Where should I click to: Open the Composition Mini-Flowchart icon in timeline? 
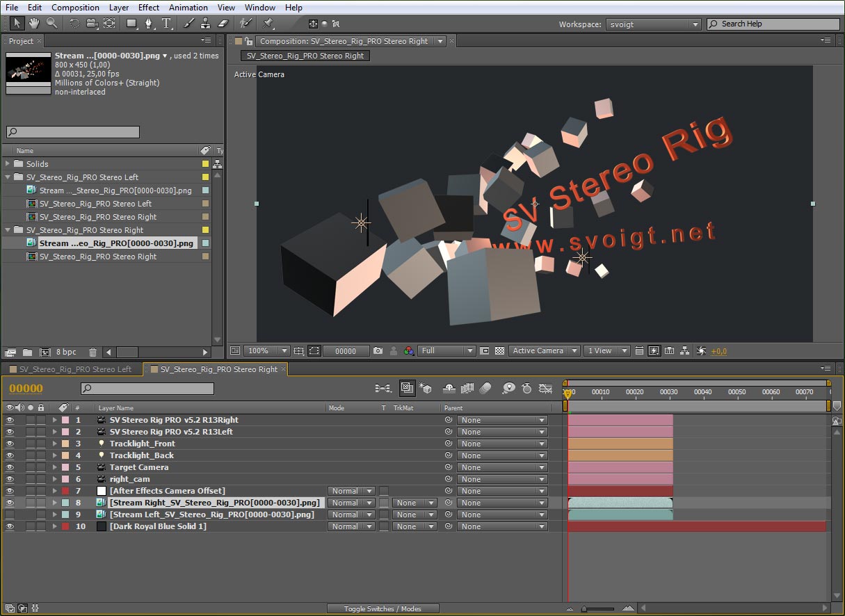[x=383, y=389]
